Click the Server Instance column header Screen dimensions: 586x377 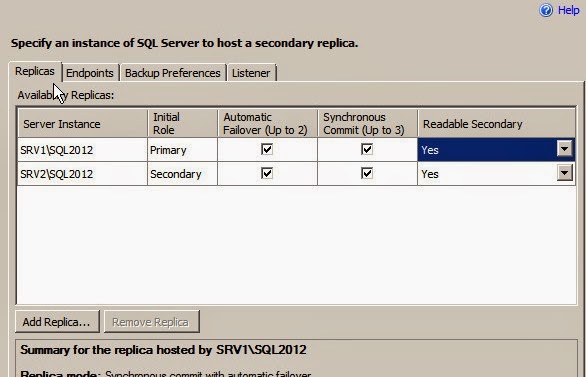tap(83, 124)
